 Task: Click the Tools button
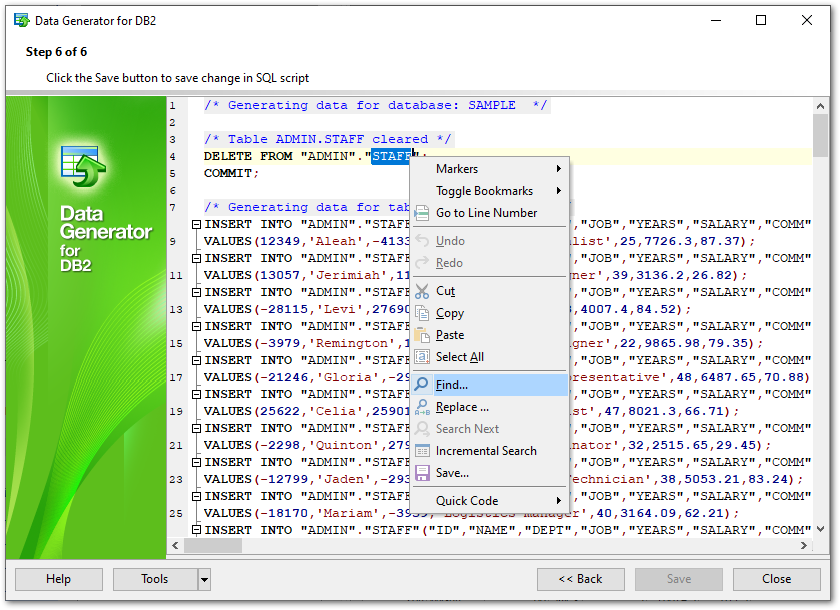(x=155, y=579)
